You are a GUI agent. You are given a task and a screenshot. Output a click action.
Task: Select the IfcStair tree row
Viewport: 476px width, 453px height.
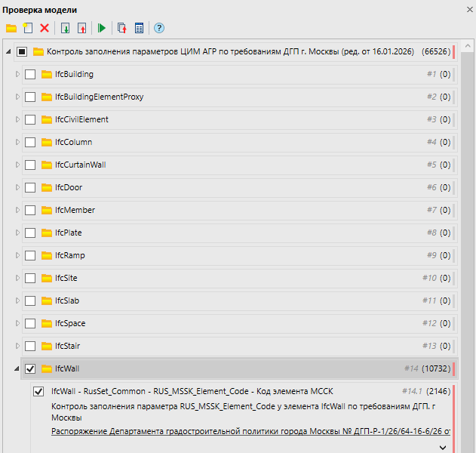point(240,346)
